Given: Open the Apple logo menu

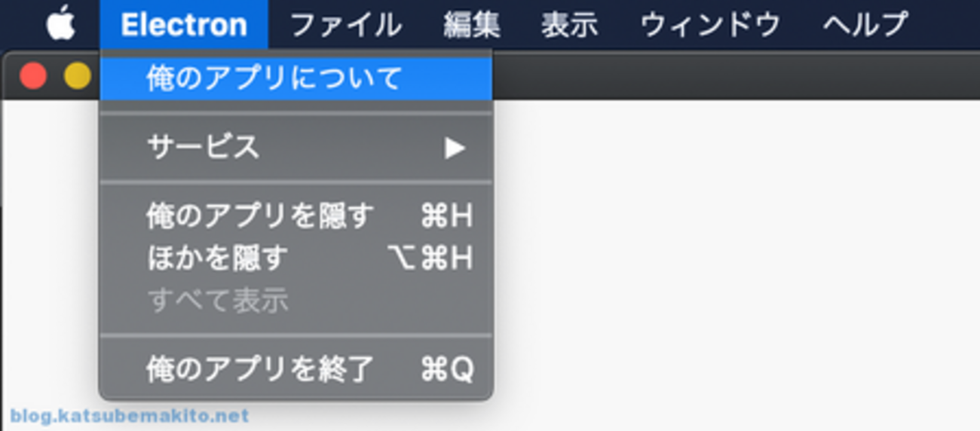Looking at the screenshot, I should click(x=61, y=24).
